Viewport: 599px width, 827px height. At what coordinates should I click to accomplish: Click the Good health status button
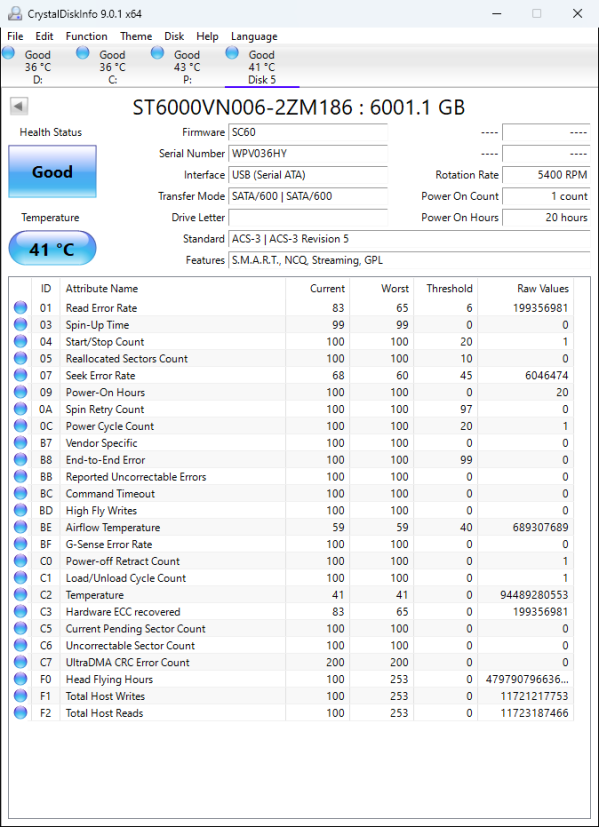click(x=52, y=171)
